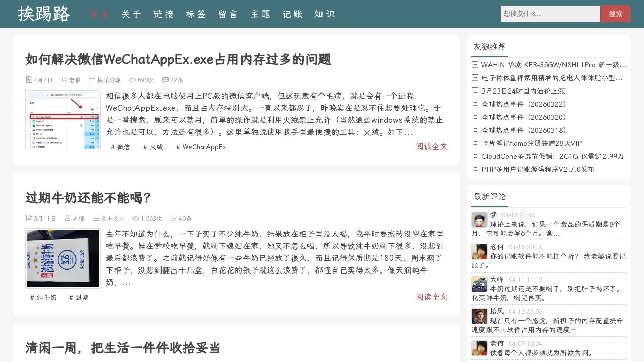Click 大峰's monster avatar in comments

[479, 284]
